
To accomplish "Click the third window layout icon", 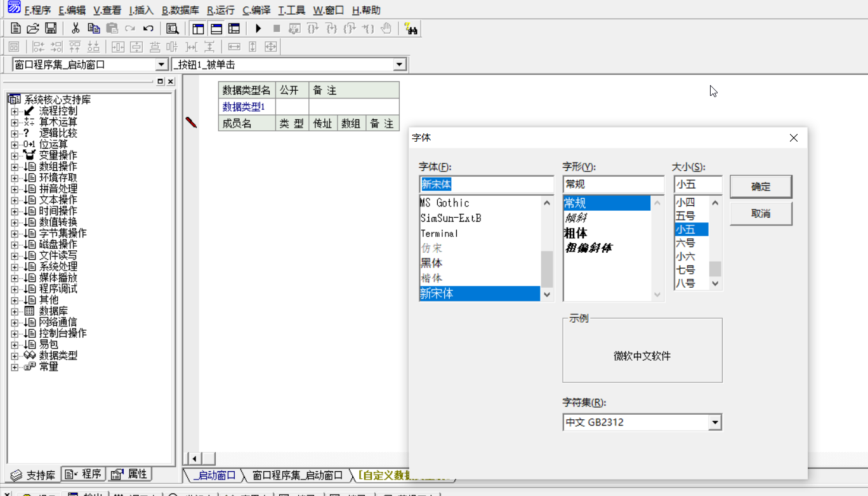I will click(x=234, y=29).
